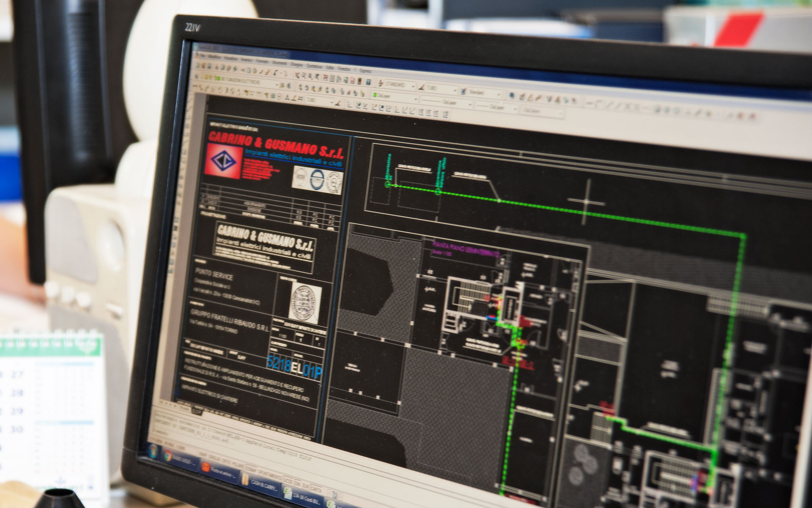Expand the DaLayer color dropdown
The width and height of the screenshot is (812, 508).
(416, 99)
